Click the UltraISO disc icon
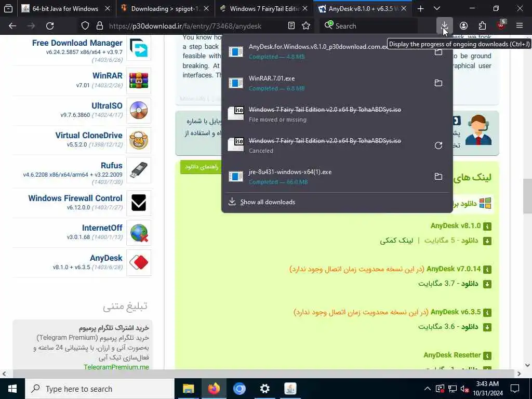The image size is (532, 399). 139,111
